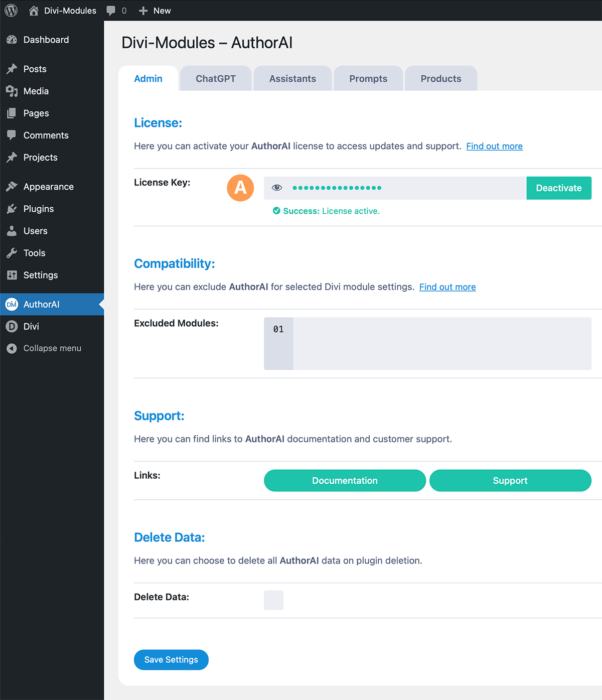602x700 pixels.
Task: Click the Dashboard gauge icon
Action: 12,40
